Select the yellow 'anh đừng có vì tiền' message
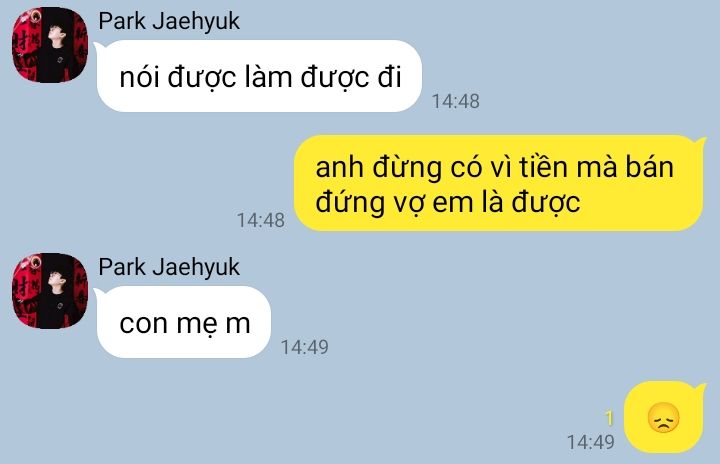This screenshot has height=464, width=720. click(x=499, y=183)
